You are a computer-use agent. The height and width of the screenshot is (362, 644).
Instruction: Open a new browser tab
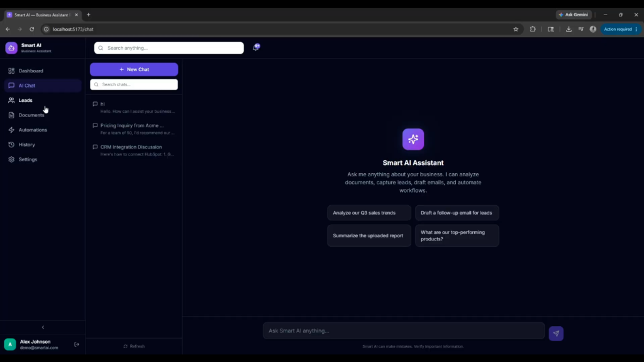pyautogui.click(x=88, y=15)
